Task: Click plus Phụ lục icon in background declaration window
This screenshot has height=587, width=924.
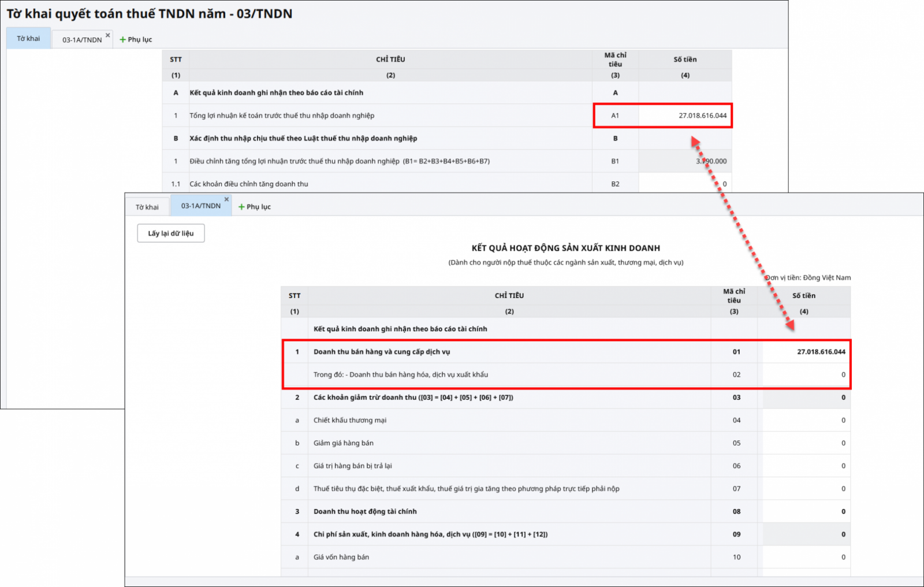Action: (x=122, y=40)
